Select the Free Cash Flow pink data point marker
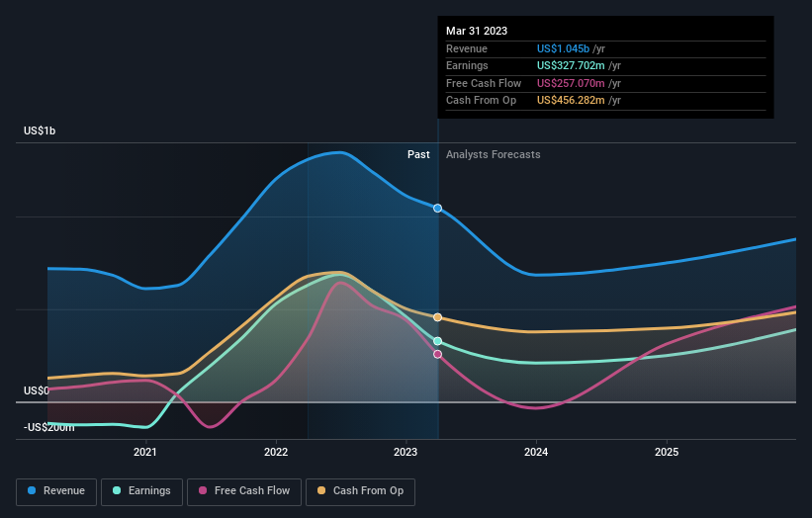 [x=437, y=354]
